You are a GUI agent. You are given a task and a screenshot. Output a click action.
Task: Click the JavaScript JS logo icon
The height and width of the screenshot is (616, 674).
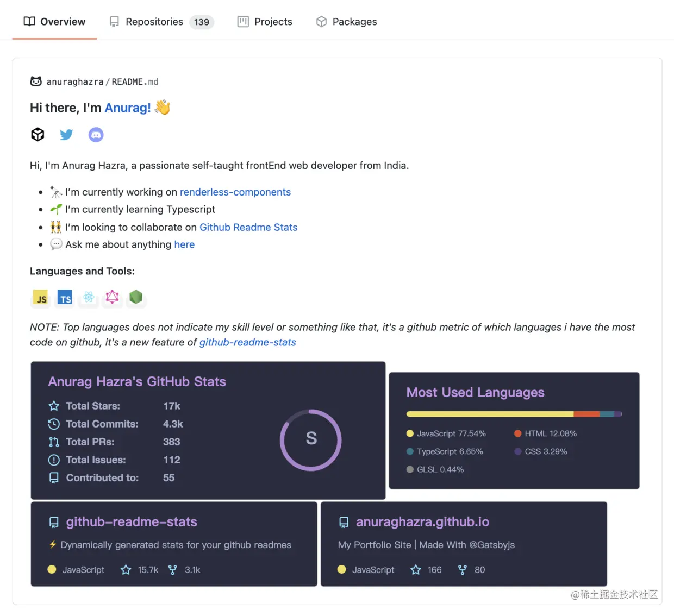point(41,298)
